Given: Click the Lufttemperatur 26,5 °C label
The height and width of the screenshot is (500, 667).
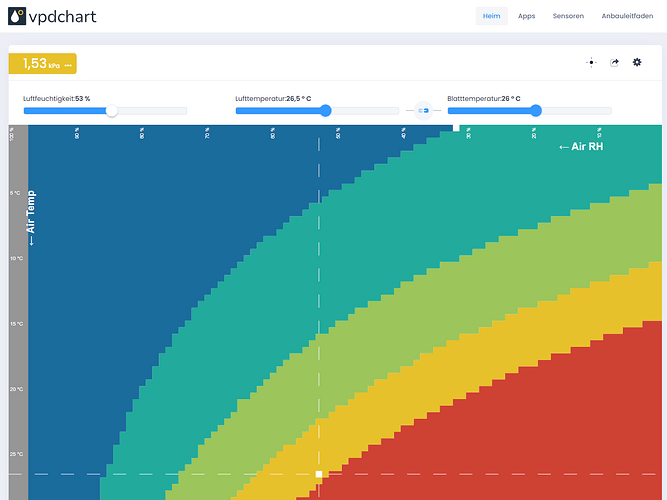Looking at the screenshot, I should coord(273,99).
